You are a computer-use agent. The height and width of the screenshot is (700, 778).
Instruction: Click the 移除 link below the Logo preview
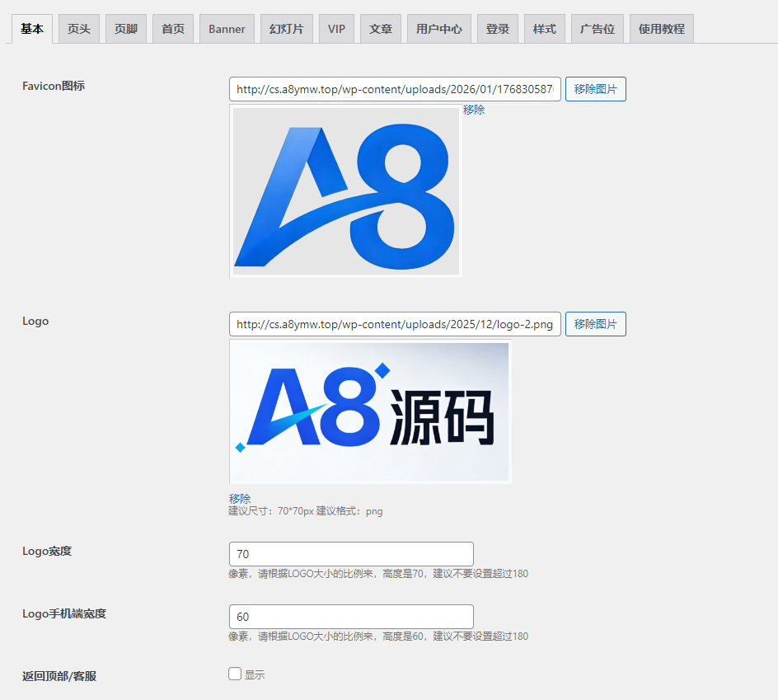tap(237, 497)
